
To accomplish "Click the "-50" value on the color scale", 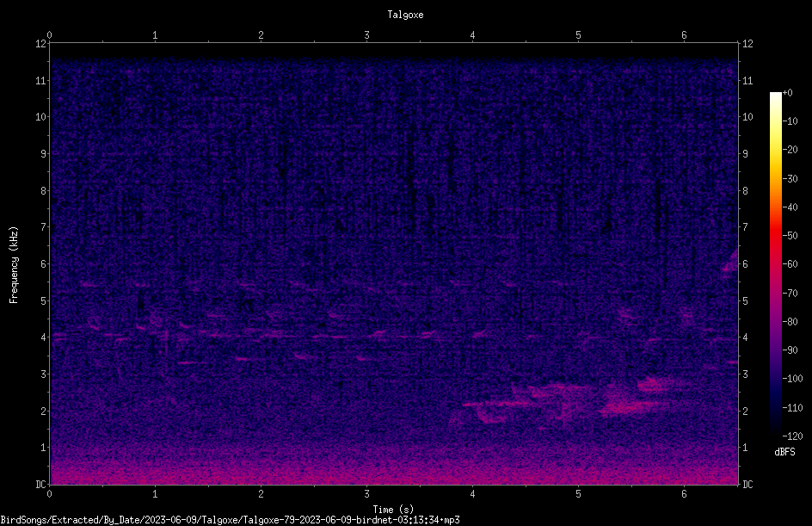I will point(790,236).
